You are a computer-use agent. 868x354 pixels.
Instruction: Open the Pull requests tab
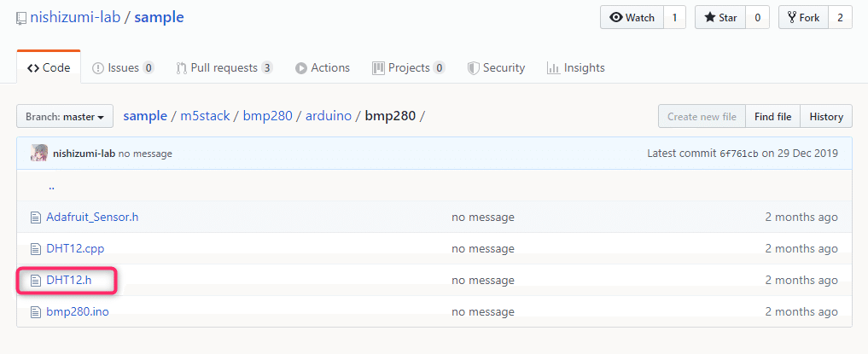coord(224,67)
